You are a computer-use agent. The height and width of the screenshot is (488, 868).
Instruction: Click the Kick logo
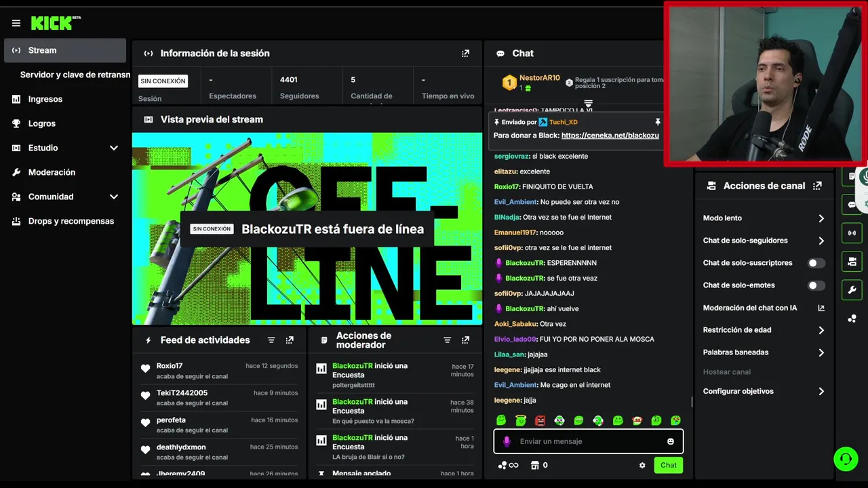coord(56,23)
